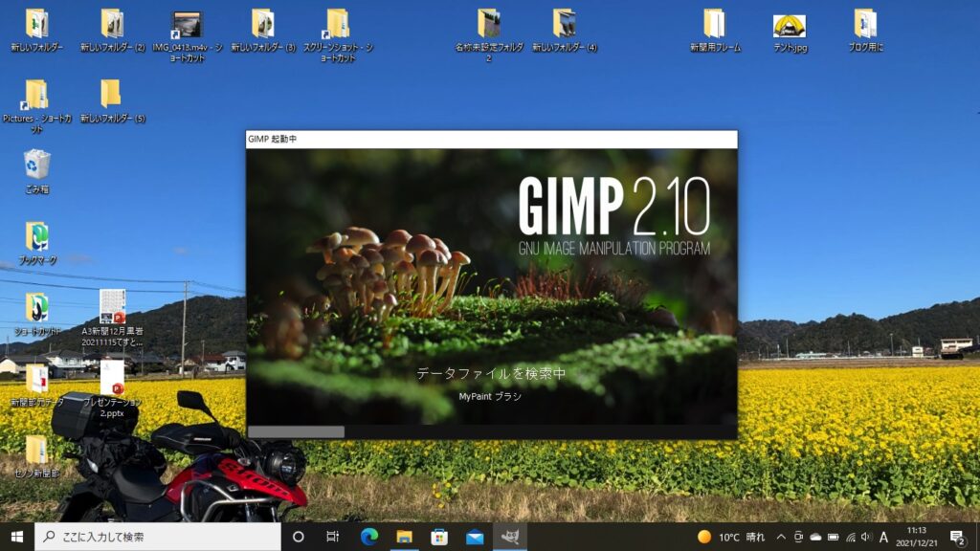Open Microsoft Edge from the taskbar

tap(369, 537)
